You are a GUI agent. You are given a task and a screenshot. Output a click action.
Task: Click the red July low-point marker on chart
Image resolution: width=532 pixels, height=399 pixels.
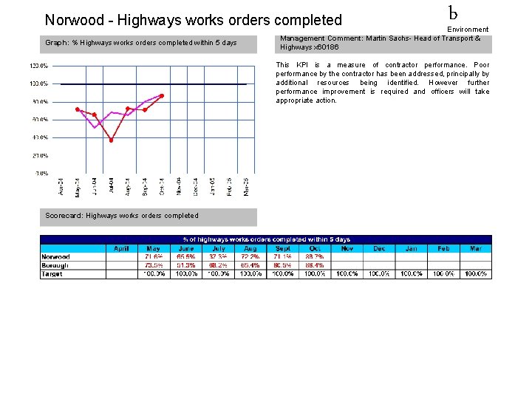(111, 140)
